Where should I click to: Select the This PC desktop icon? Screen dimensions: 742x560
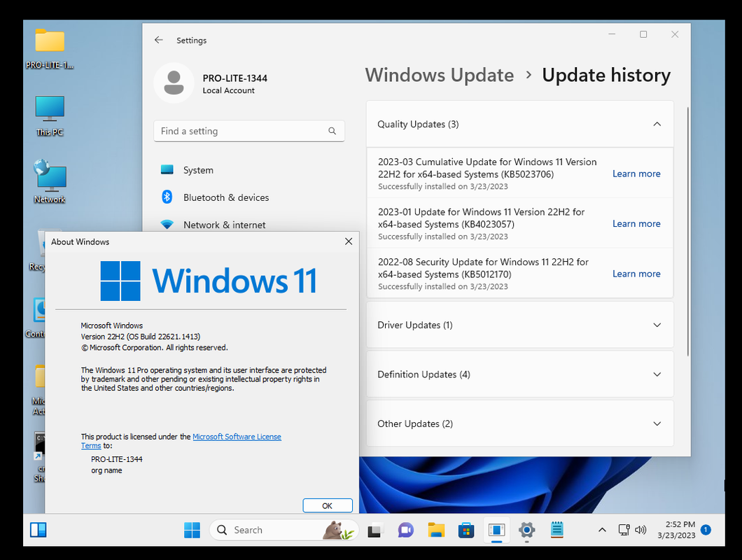(49, 116)
